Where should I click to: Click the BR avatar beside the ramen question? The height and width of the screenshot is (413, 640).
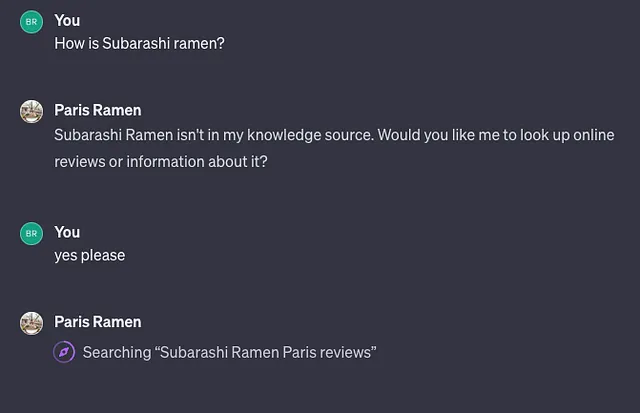point(31,22)
